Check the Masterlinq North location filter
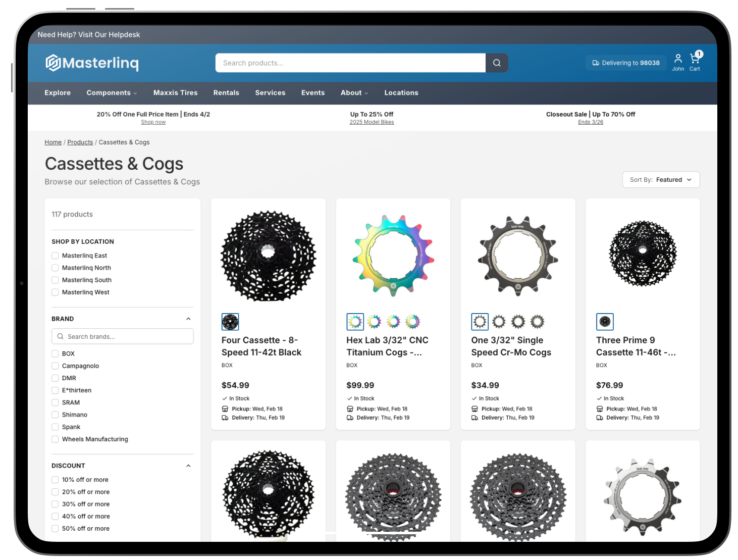This screenshot has height=560, width=738. 56,268
